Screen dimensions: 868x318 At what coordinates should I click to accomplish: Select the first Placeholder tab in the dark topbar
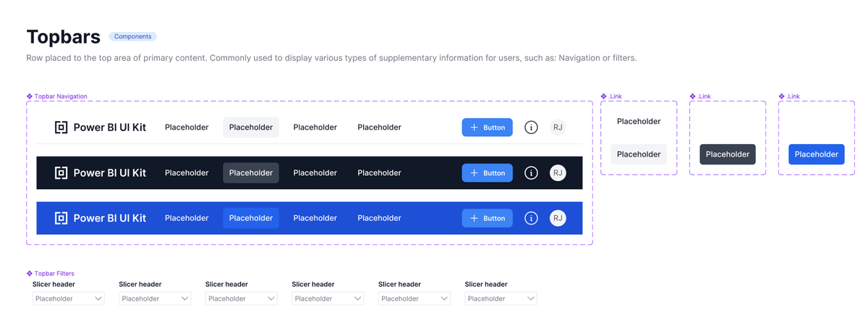point(187,173)
